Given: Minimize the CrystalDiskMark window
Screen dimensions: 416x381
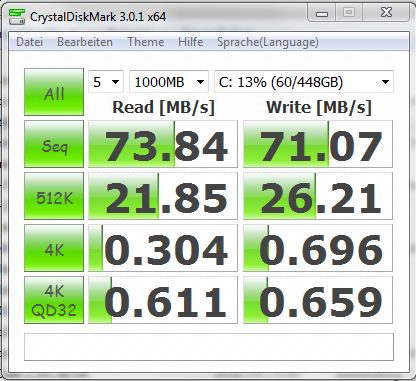Looking at the screenshot, I should (x=322, y=13).
